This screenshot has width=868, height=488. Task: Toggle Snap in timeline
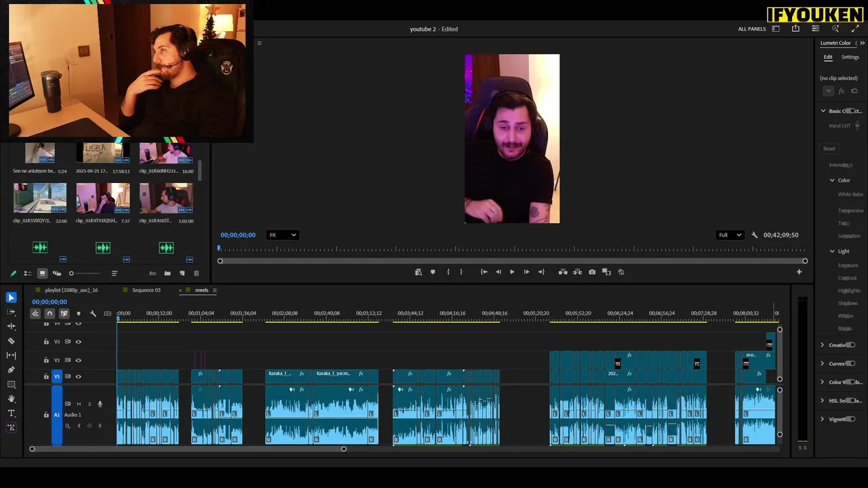50,314
